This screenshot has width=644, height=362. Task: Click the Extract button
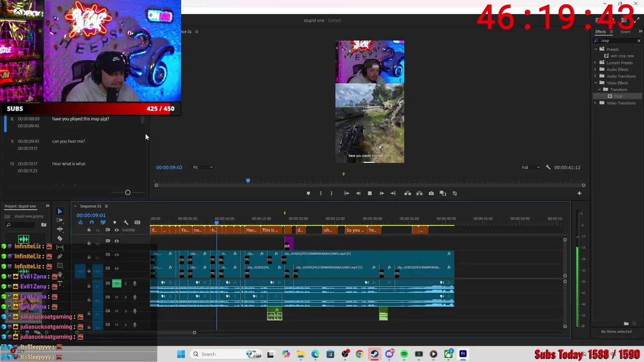pyautogui.click(x=419, y=193)
